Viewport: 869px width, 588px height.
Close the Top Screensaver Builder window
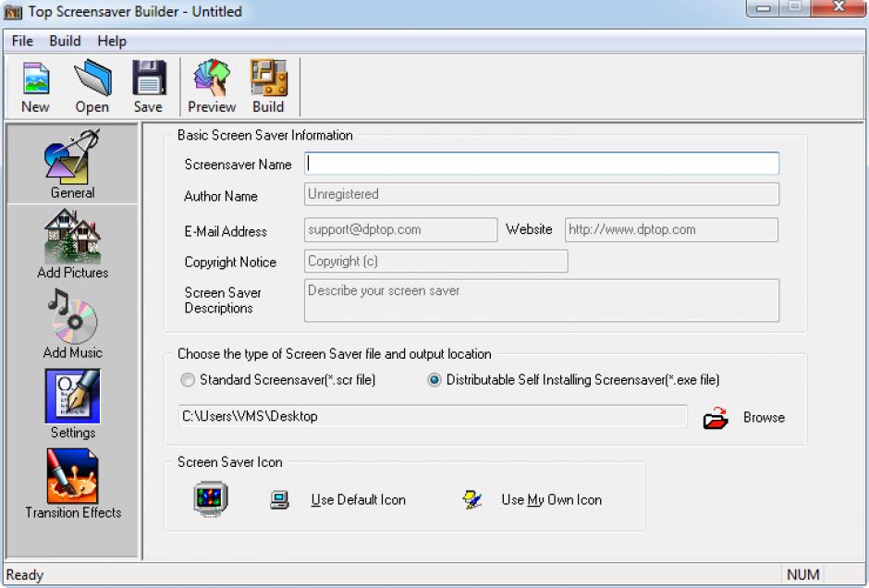tap(838, 7)
